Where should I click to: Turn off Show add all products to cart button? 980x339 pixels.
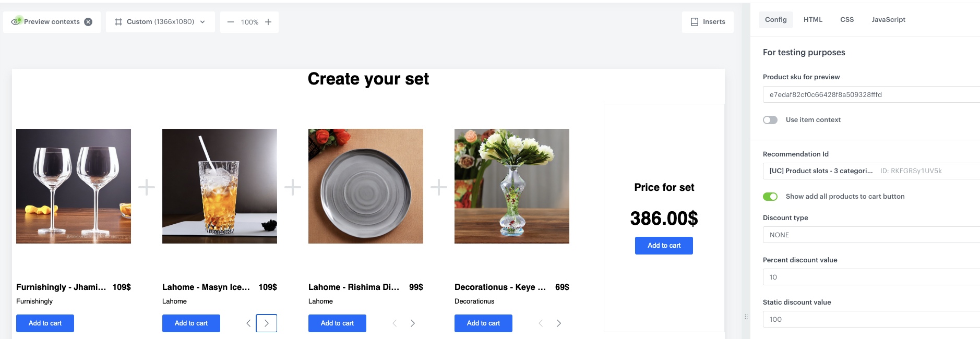click(771, 197)
